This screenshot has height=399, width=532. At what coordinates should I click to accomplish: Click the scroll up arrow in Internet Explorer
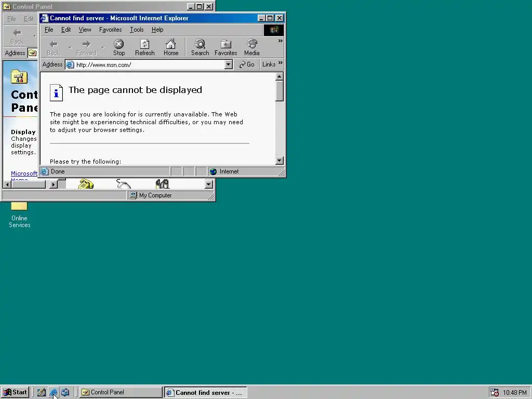pyautogui.click(x=279, y=77)
